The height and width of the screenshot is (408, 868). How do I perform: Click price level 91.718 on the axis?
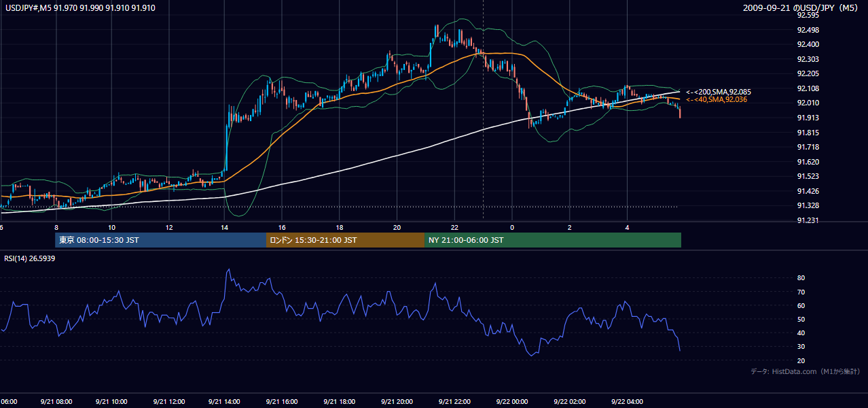point(808,147)
